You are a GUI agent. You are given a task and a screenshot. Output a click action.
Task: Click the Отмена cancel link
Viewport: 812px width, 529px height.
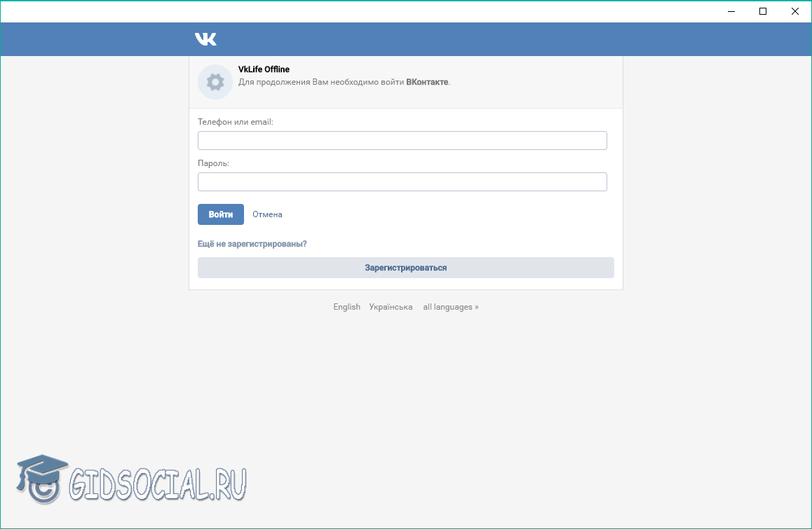267,214
